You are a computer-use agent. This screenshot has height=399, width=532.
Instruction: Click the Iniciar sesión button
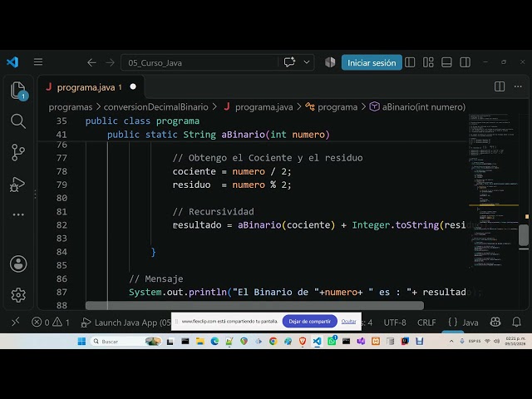[x=372, y=63]
